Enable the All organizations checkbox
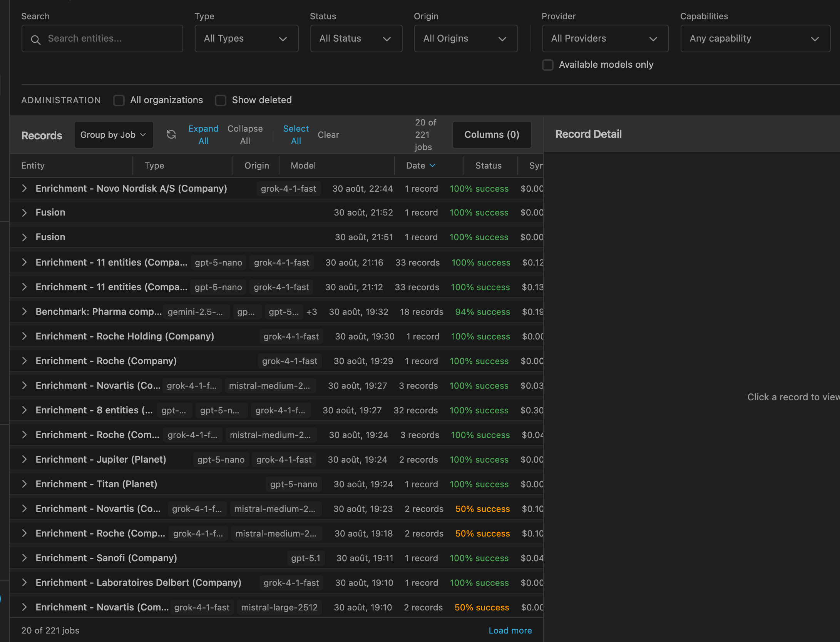The height and width of the screenshot is (642, 840). [x=119, y=100]
